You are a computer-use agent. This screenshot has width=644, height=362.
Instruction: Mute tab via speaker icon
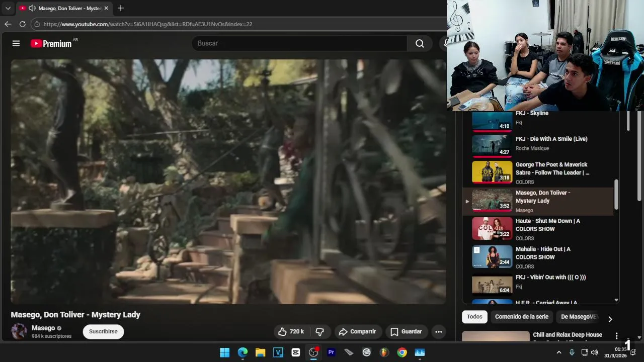point(32,8)
